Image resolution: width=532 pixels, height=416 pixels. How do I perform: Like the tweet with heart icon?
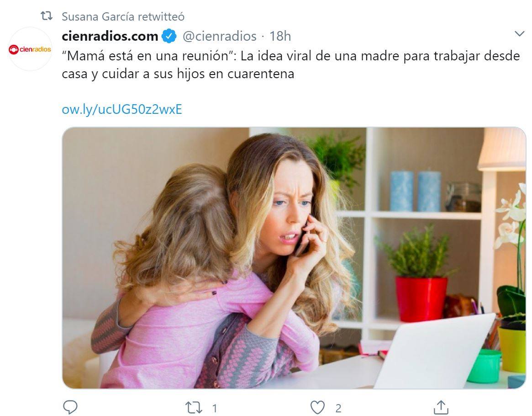[x=317, y=407]
